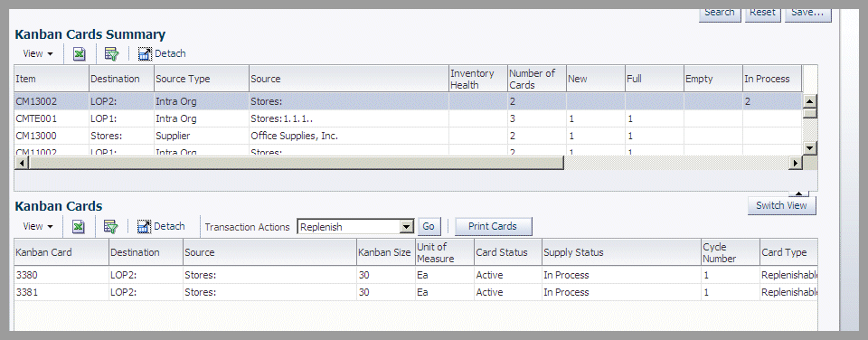The width and height of the screenshot is (868, 340).
Task: Click the Print Cards button
Action: (493, 226)
